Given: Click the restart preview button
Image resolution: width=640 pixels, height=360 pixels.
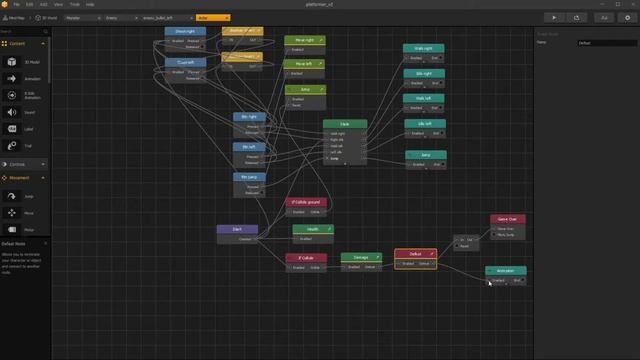Looking at the screenshot, I should click(576, 18).
